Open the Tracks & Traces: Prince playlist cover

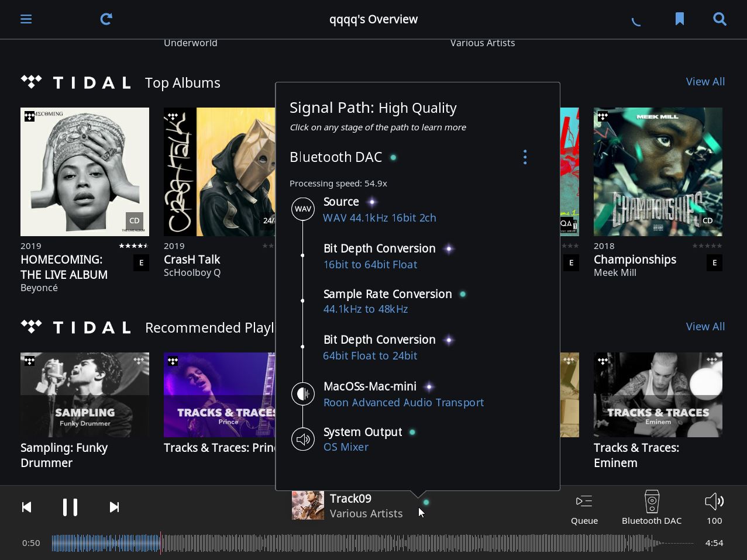tap(219, 395)
